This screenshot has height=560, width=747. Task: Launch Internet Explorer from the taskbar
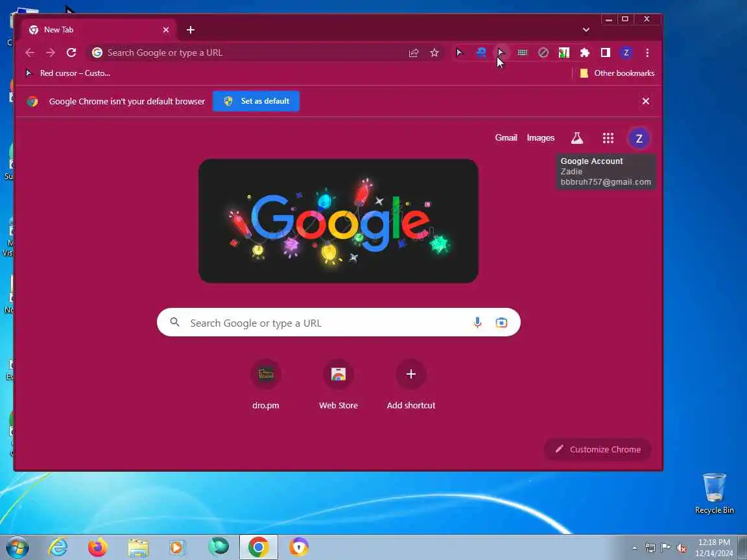tap(58, 547)
